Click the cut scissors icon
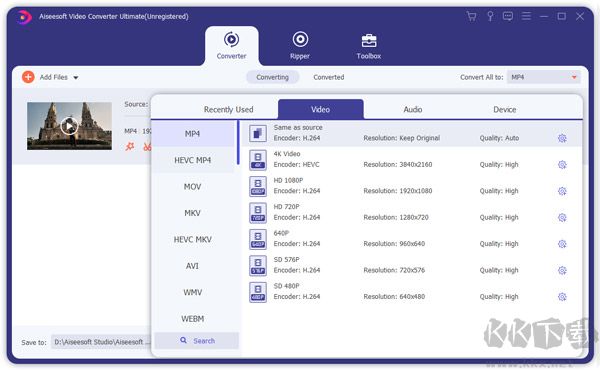 tap(147, 146)
